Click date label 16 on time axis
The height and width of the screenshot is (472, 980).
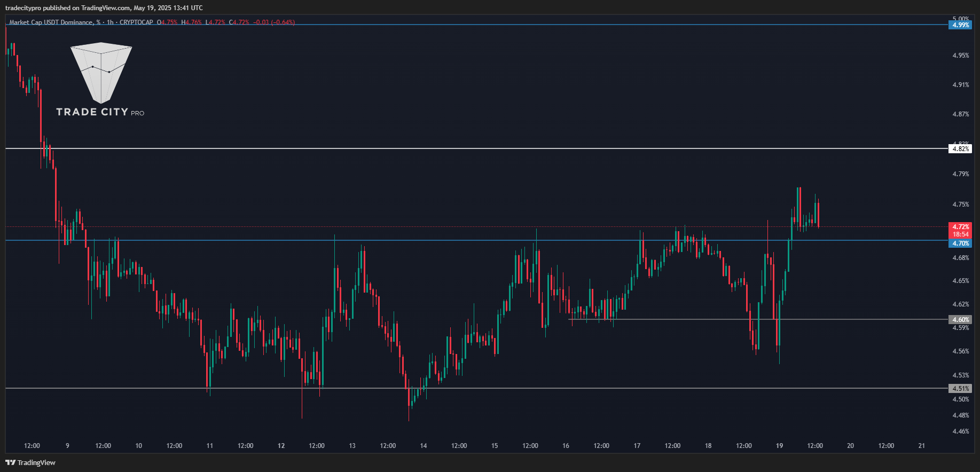pos(566,446)
